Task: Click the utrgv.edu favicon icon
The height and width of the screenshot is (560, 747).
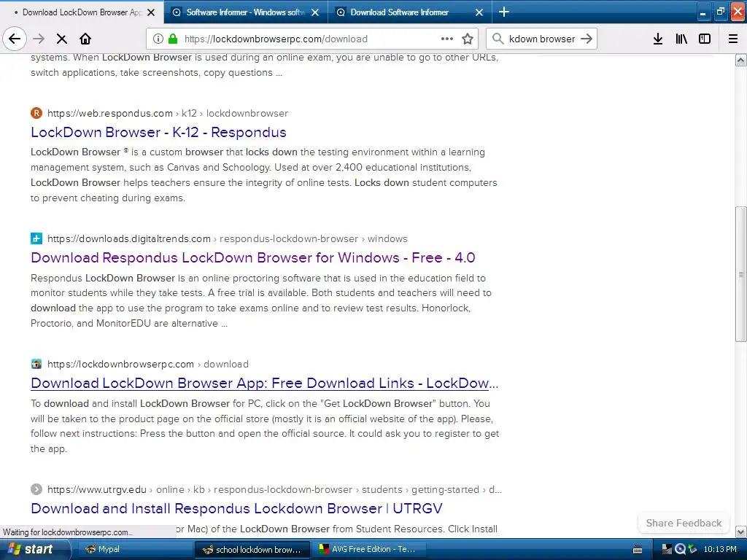Action: pyautogui.click(x=36, y=489)
